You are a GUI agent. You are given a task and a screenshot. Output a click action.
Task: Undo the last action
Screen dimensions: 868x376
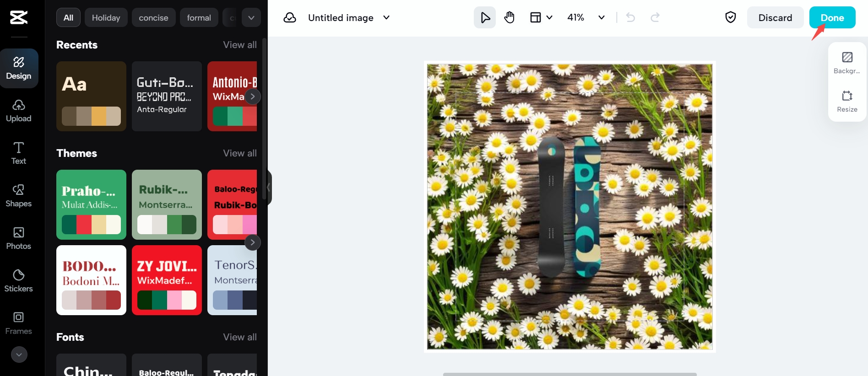[630, 18]
